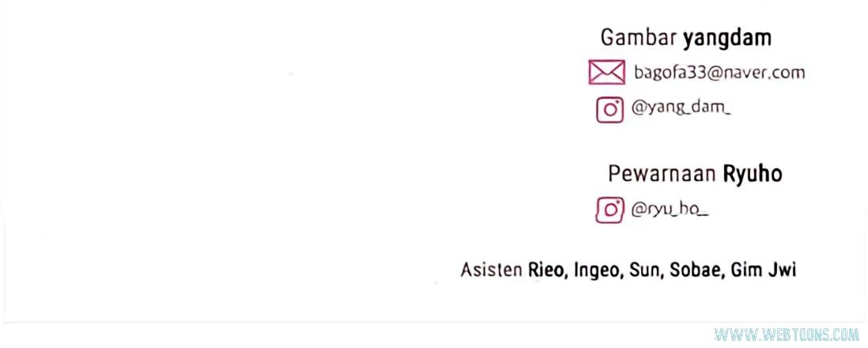868x348 pixels.
Task: Open the @ryu_ho_ Instagram handle
Action: pyautogui.click(x=670, y=210)
